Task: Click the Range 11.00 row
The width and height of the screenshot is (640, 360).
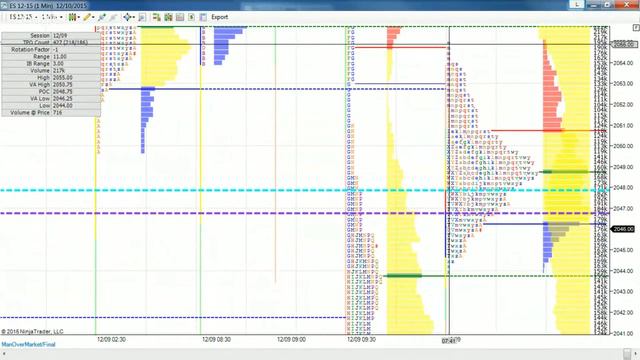Action: (51, 56)
